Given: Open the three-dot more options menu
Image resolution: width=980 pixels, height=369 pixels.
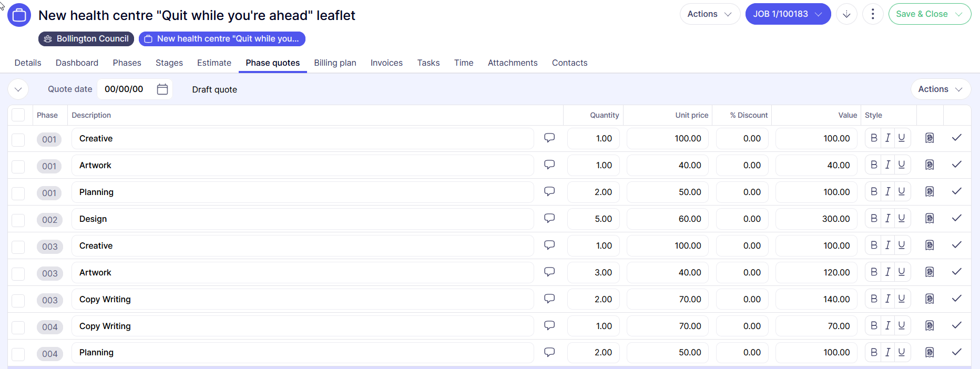Looking at the screenshot, I should (x=873, y=14).
